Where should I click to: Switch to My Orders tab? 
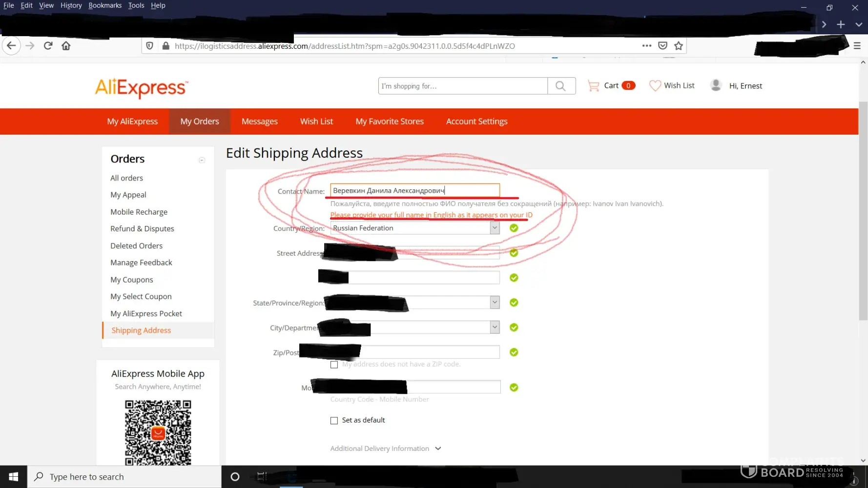coord(200,122)
